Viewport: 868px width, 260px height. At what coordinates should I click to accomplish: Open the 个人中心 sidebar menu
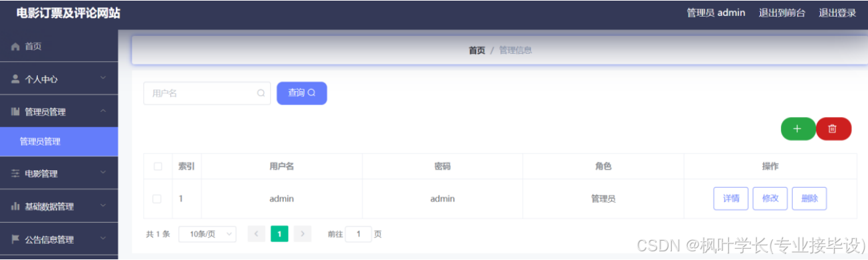[x=59, y=79]
